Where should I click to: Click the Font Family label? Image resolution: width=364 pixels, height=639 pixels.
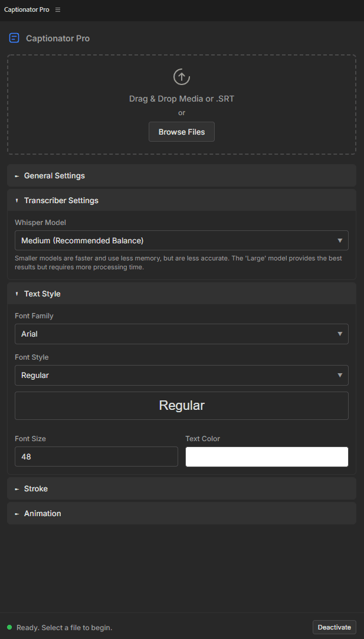[34, 315]
